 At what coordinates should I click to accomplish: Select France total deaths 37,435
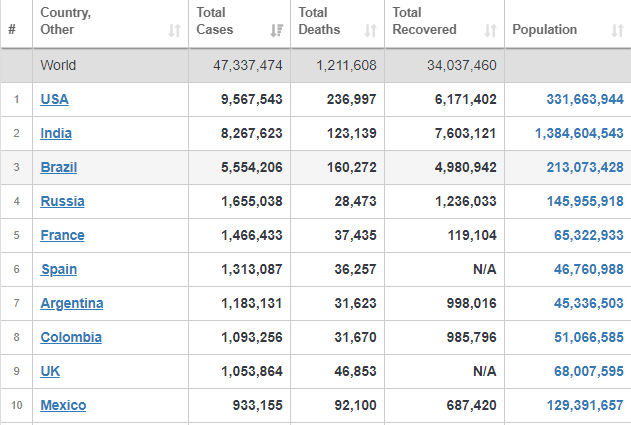(x=355, y=235)
